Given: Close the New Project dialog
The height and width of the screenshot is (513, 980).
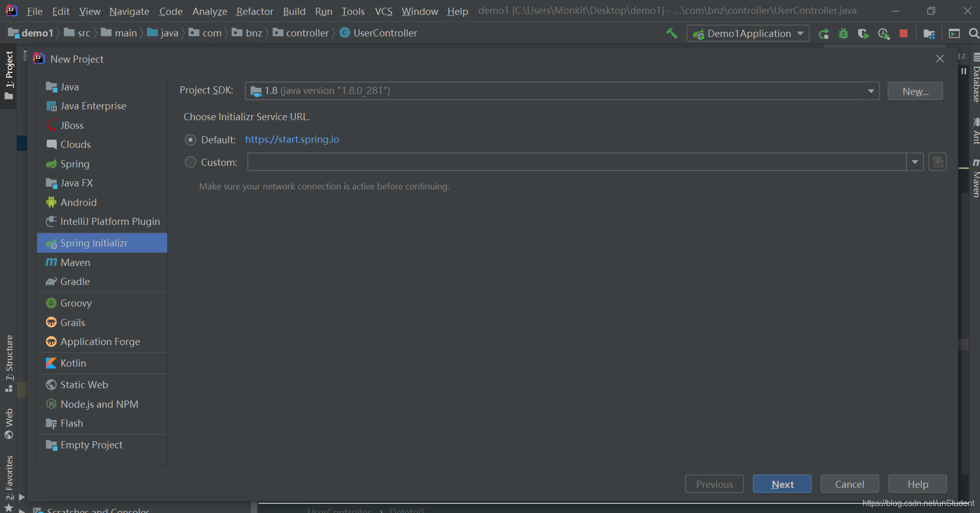Looking at the screenshot, I should point(940,59).
